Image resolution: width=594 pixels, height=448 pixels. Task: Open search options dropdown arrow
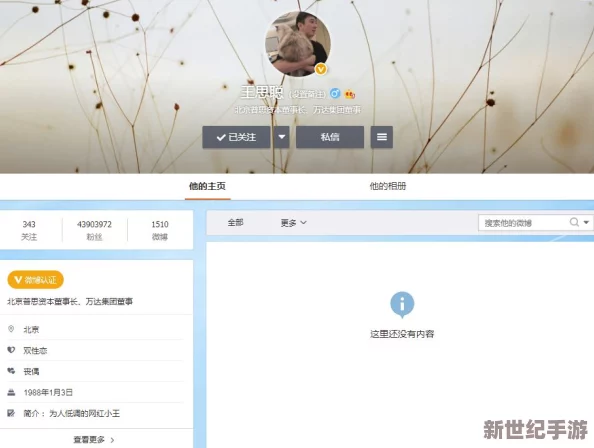586,222
